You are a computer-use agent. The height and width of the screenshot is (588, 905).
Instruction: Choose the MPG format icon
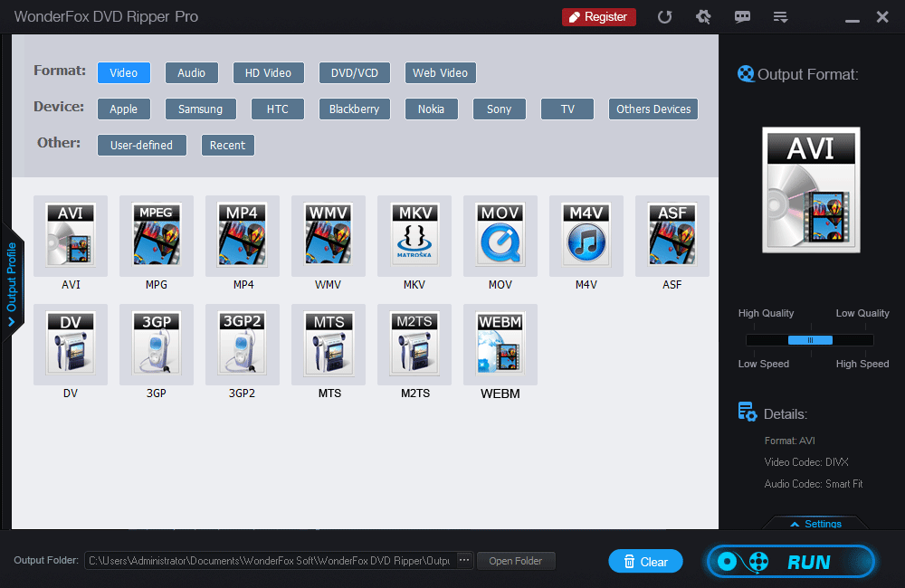[x=157, y=235]
